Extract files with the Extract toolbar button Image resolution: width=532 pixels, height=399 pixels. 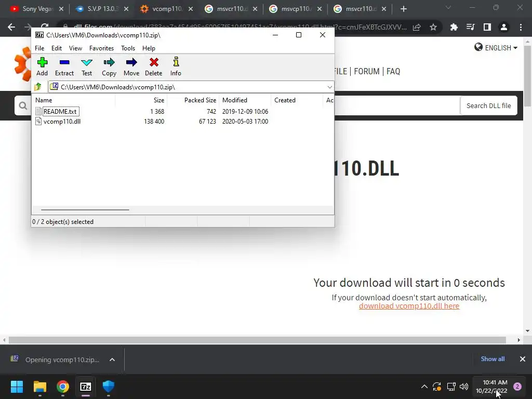coord(64,66)
